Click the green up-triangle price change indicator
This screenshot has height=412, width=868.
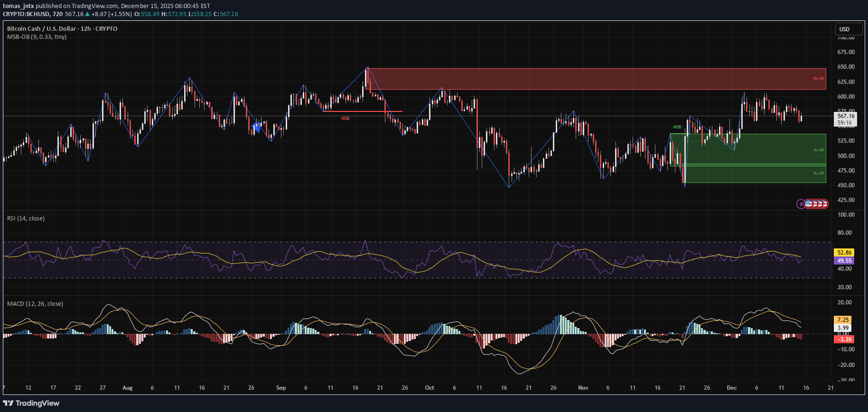(x=87, y=14)
